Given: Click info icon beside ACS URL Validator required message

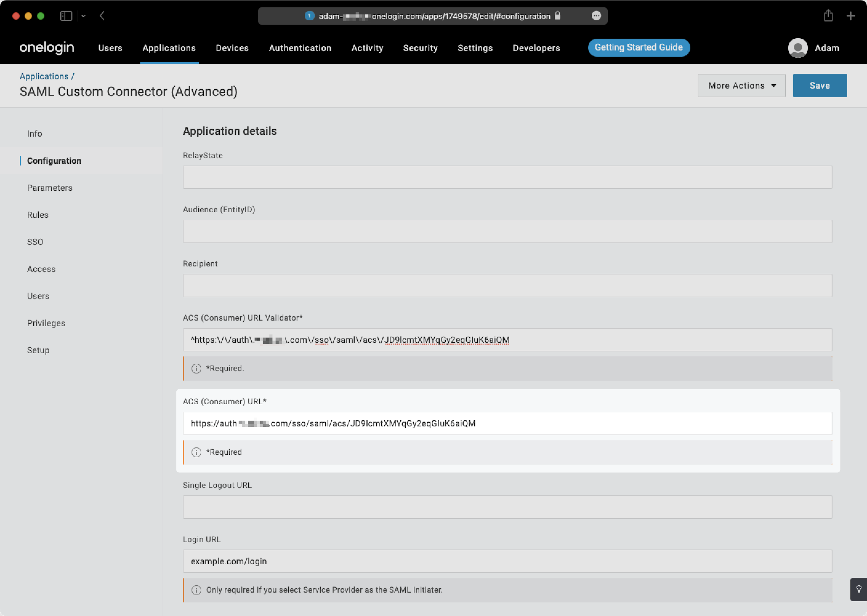Looking at the screenshot, I should point(196,368).
